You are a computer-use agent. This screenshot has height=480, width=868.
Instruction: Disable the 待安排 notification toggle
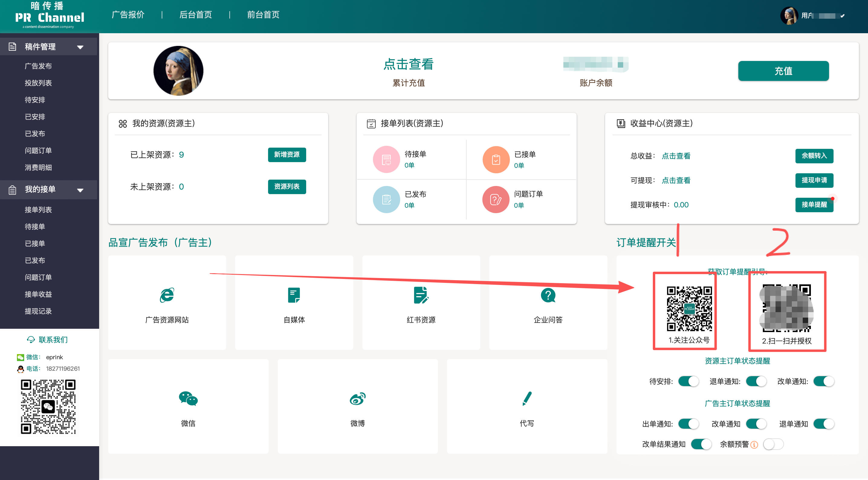click(x=689, y=381)
